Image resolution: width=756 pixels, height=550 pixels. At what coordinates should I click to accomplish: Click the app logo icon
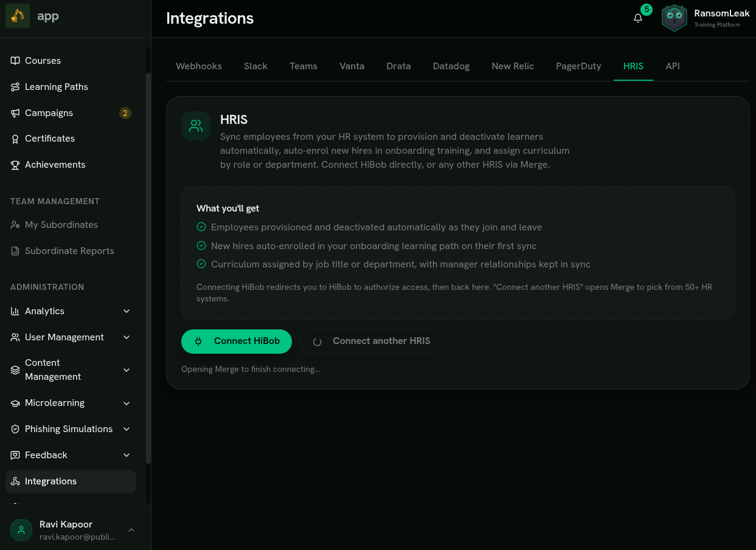pos(18,16)
